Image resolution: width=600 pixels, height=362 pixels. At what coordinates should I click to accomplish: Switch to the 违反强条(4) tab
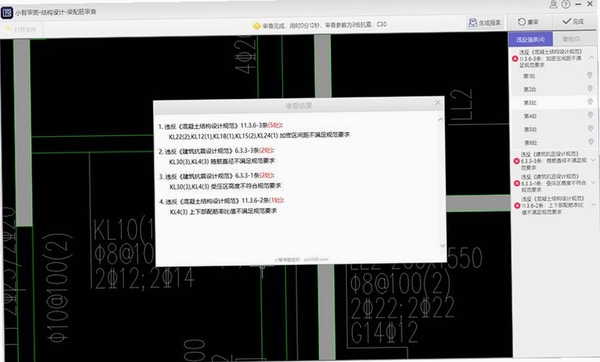(530, 39)
